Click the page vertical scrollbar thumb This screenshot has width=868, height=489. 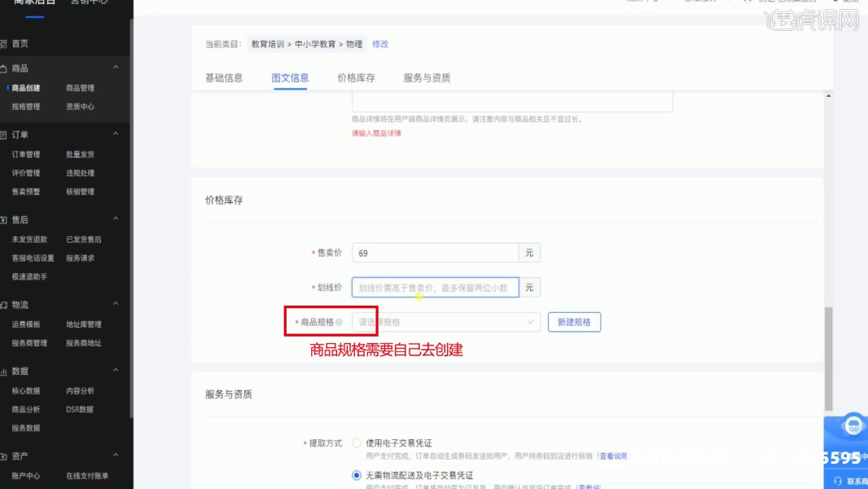click(x=829, y=357)
